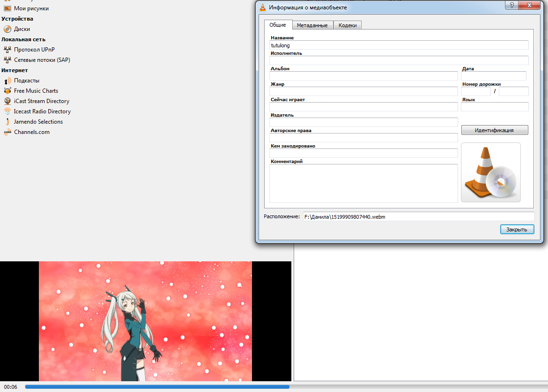Click the VLC cone album art
This screenshot has width=548, height=392.
[x=491, y=172]
